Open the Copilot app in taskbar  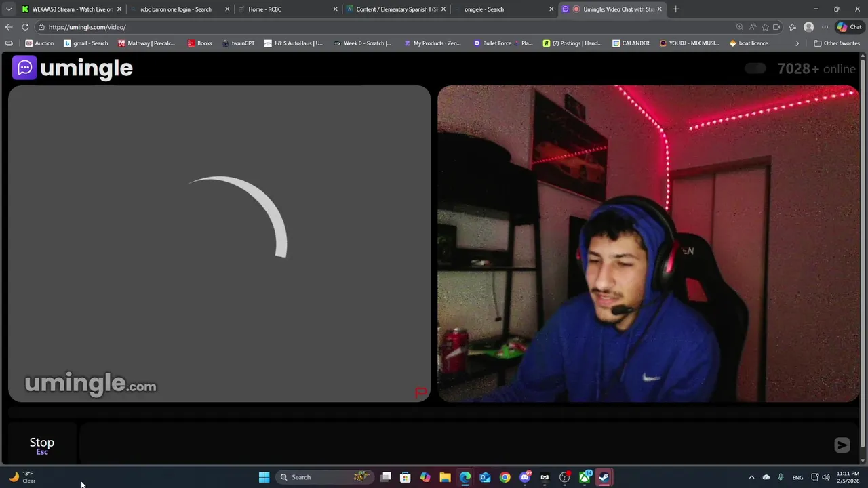(425, 477)
